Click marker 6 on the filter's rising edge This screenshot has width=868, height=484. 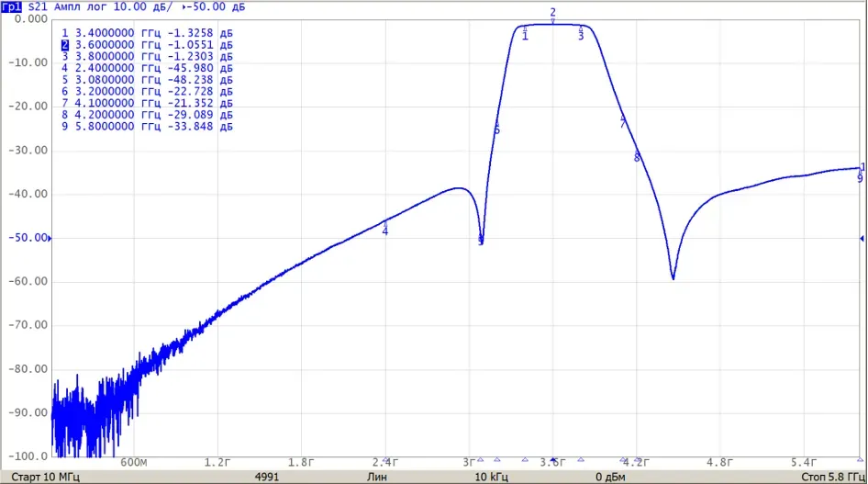[x=496, y=128]
